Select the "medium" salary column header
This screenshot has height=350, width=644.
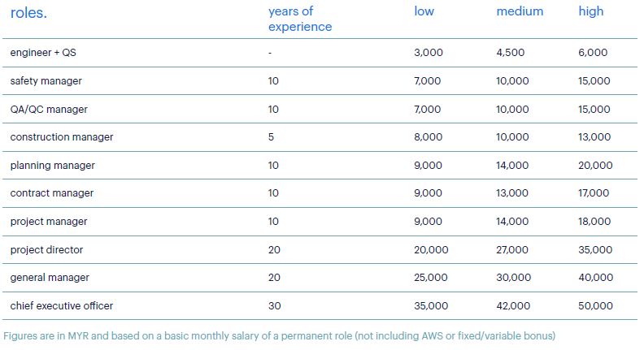520,11
